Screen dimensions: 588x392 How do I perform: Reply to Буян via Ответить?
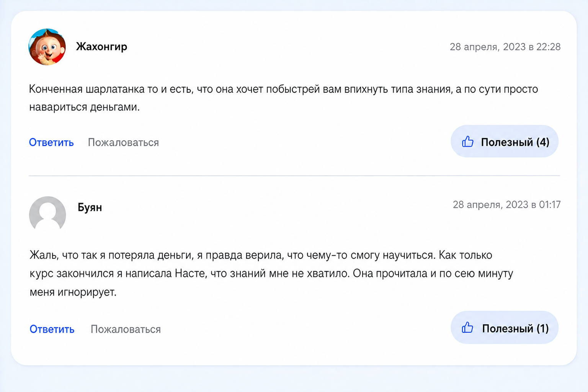pos(52,329)
